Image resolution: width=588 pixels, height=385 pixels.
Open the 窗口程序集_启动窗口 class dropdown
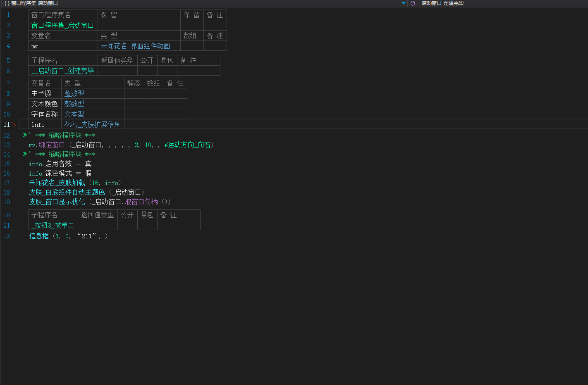205,3
